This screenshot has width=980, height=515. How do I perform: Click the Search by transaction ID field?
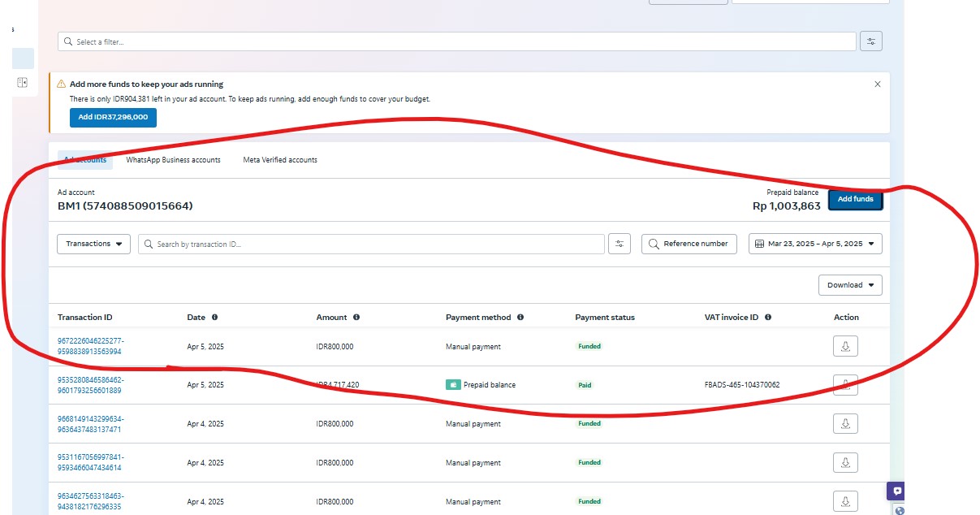(x=371, y=244)
